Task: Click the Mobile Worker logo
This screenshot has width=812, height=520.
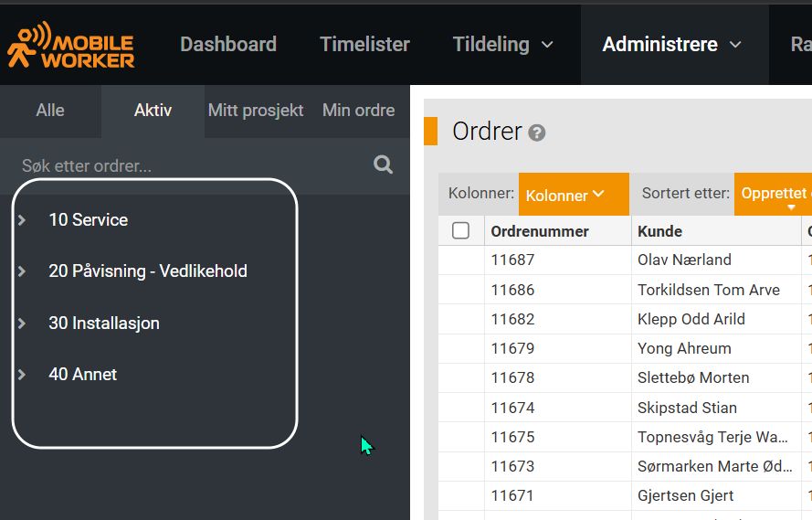Action: click(x=71, y=45)
